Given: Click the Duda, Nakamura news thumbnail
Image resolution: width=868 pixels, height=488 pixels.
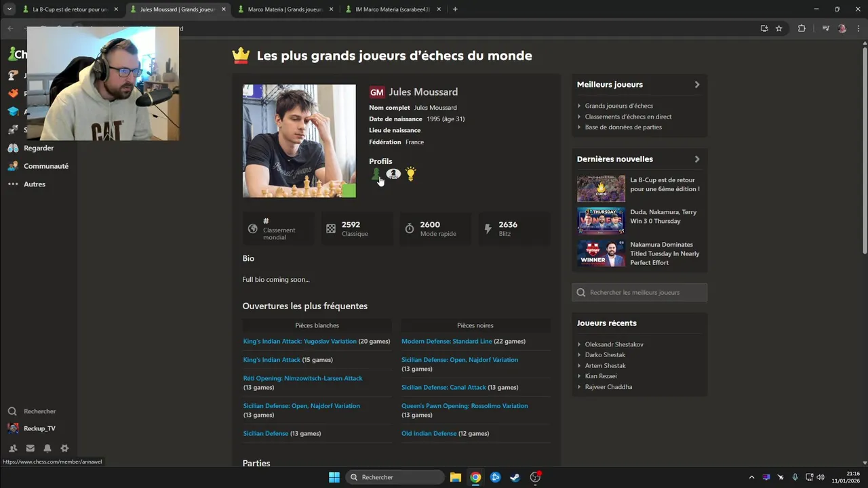Looking at the screenshot, I should click(601, 221).
